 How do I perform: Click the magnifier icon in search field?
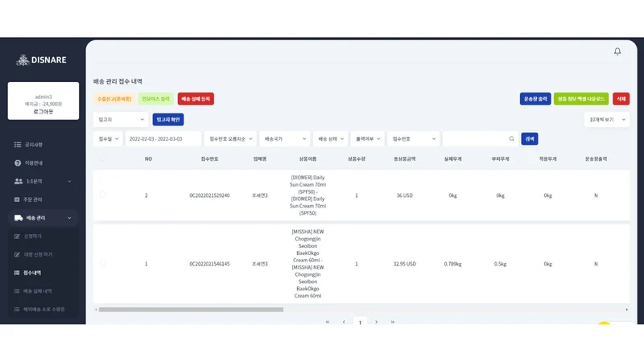tap(511, 138)
